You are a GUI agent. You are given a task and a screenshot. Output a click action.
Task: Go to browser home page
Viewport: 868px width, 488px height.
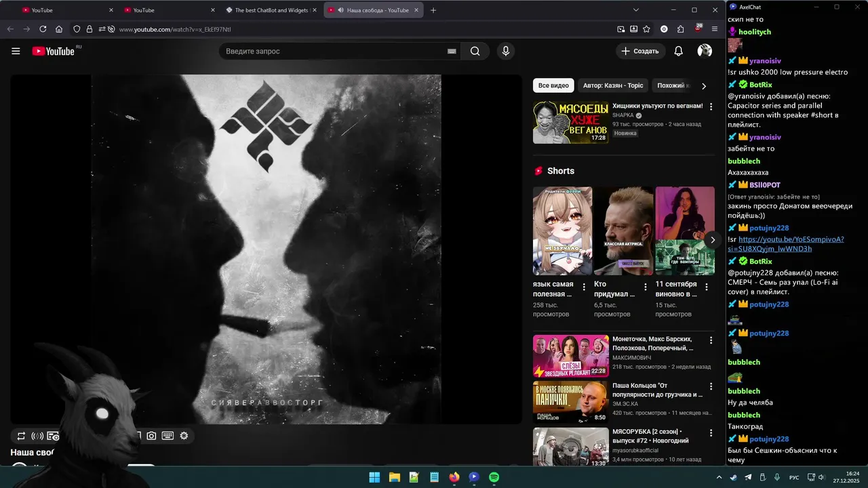click(x=59, y=29)
